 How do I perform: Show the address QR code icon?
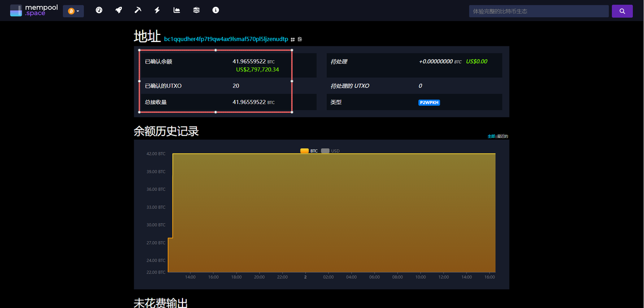(293, 39)
